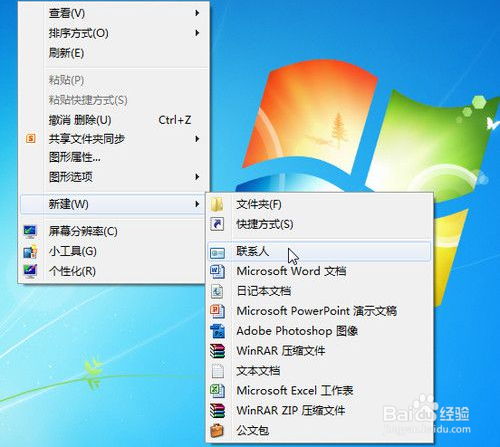This screenshot has width=500, height=447.
Task: Click the briefcase icon beside 公文包
Action: [217, 430]
